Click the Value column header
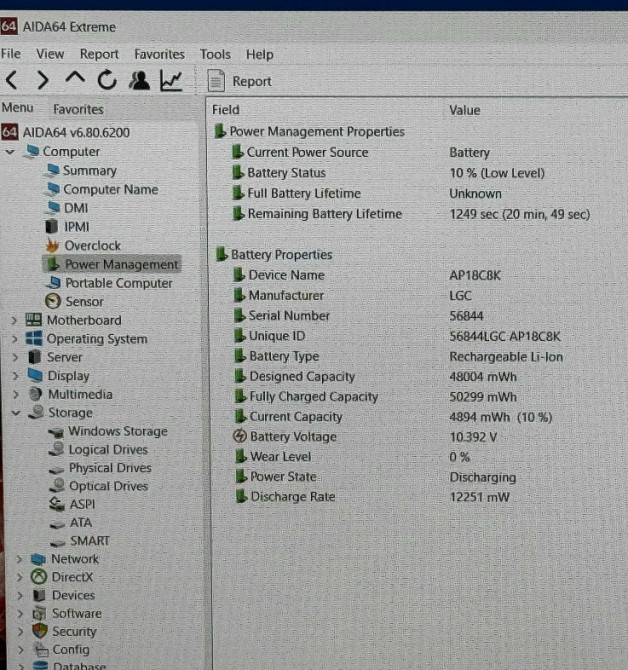 coord(464,110)
